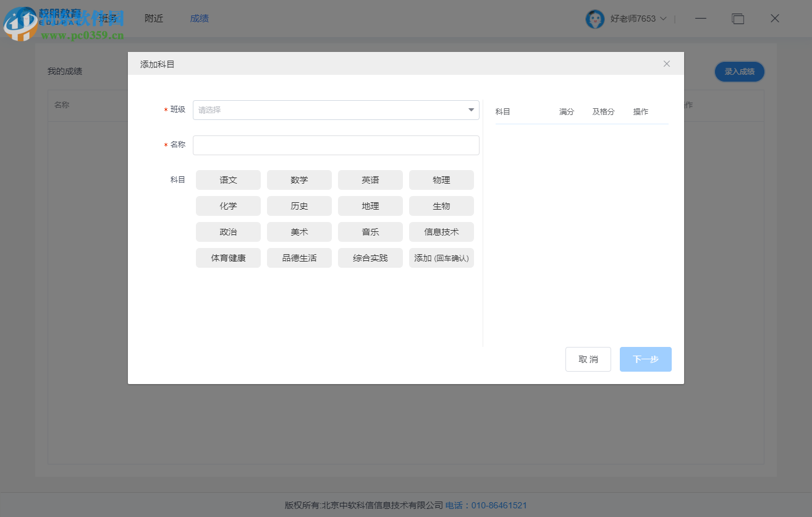Image resolution: width=812 pixels, height=517 pixels.
Task: Click the 取消 button
Action: (x=588, y=359)
